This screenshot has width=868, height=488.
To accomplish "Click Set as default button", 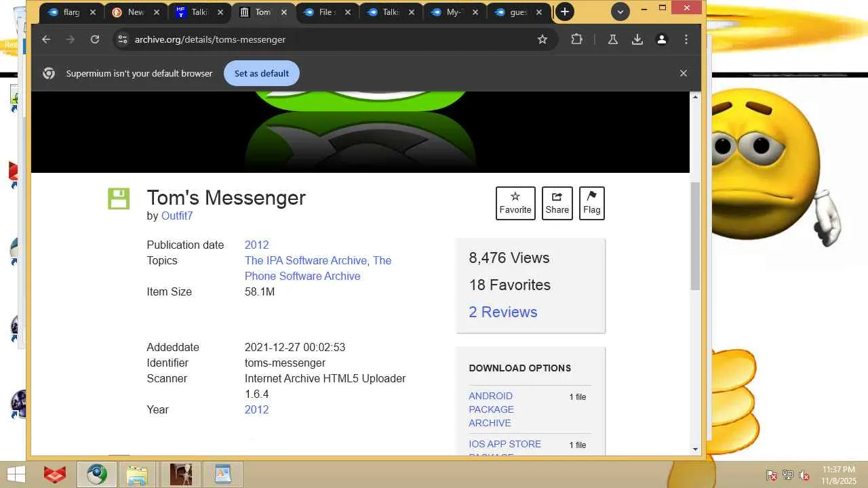I will click(x=262, y=73).
